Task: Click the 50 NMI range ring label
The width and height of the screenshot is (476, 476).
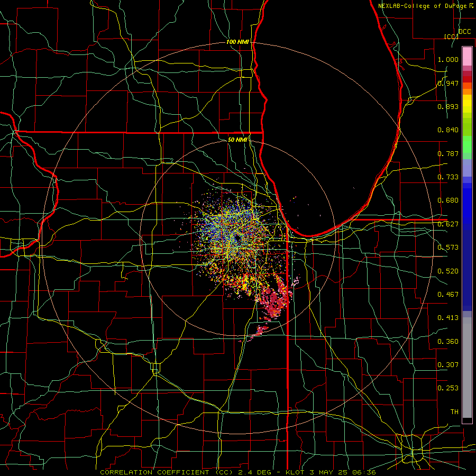Action: tap(237, 140)
